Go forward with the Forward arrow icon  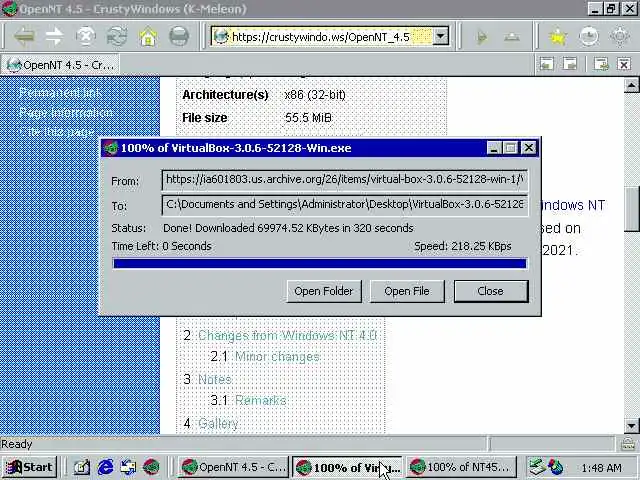point(55,37)
